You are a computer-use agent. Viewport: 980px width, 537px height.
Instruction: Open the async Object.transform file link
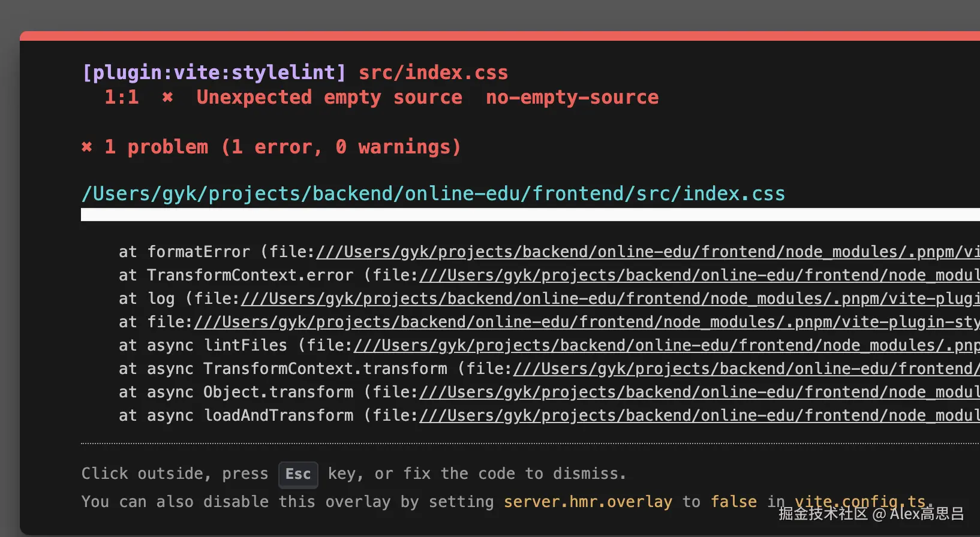[x=699, y=392]
